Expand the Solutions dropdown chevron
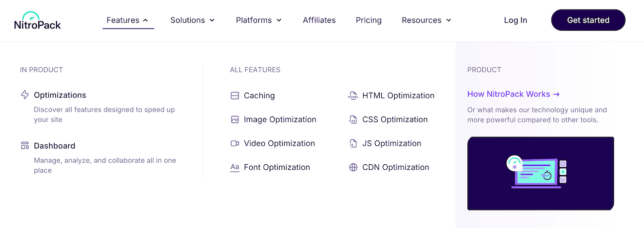The height and width of the screenshot is (228, 644). [212, 20]
